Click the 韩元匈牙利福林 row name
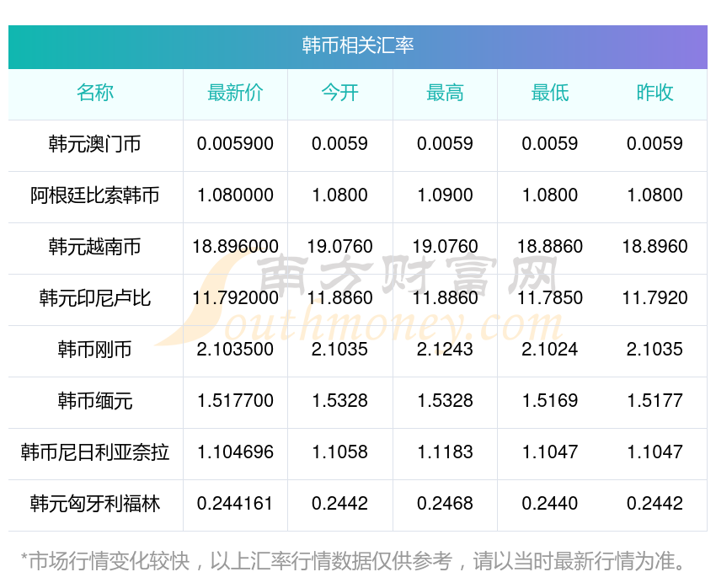The image size is (716, 588). [95, 504]
